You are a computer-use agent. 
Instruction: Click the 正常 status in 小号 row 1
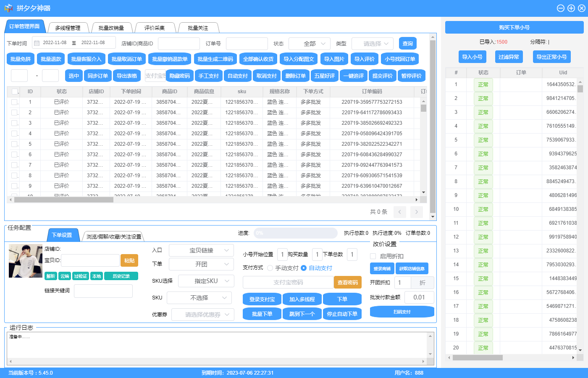point(483,85)
